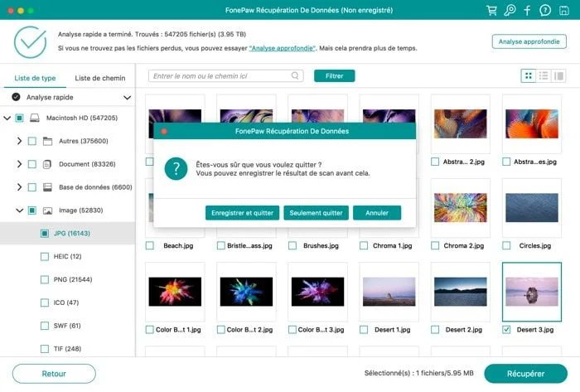Uncheck the Desert 3.jpg checkbox
This screenshot has width=580, height=392.
[506, 330]
